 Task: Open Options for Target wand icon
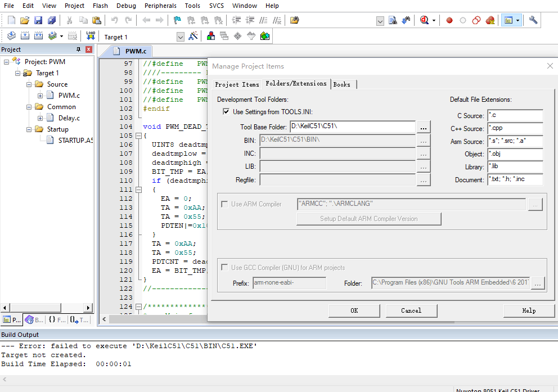coord(193,36)
